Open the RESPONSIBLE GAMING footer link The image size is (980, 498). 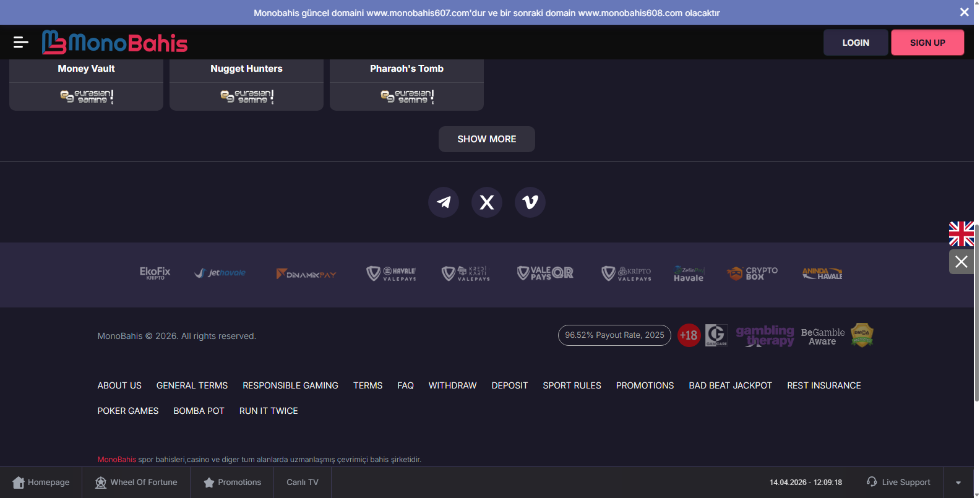(x=290, y=385)
